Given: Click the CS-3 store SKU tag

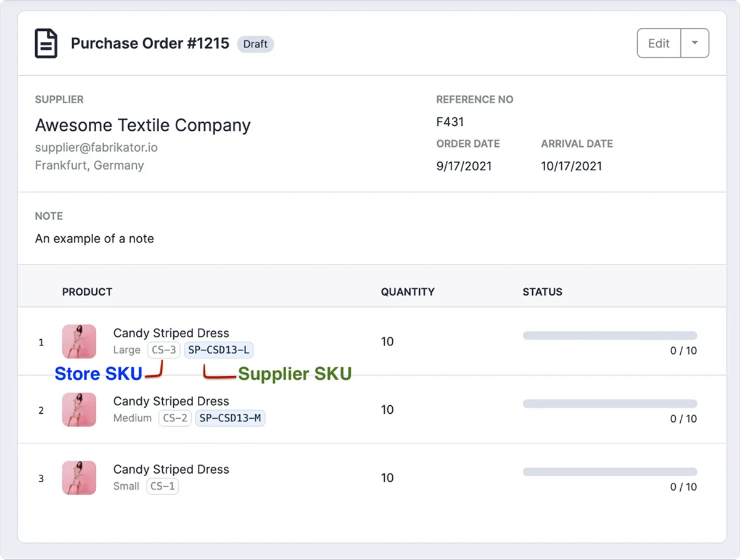Looking at the screenshot, I should click(163, 350).
